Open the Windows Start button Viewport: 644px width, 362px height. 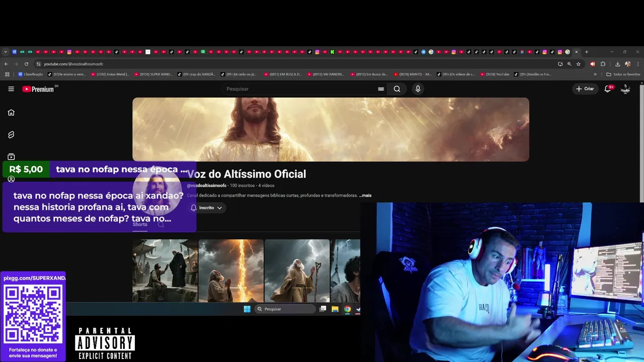point(247,309)
